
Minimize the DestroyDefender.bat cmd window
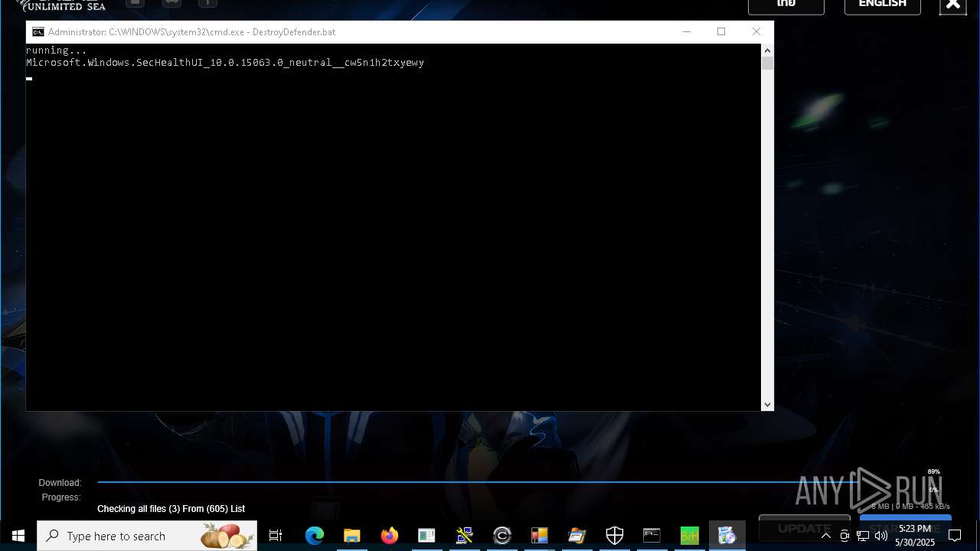point(687,31)
